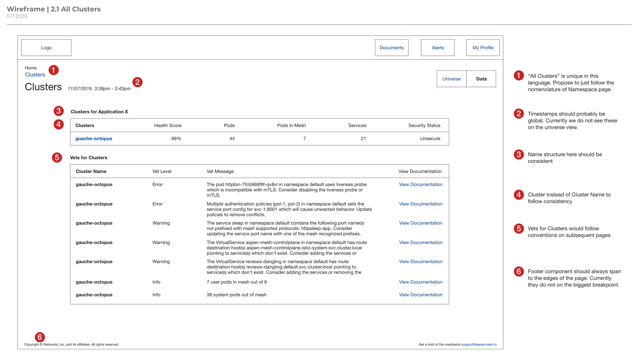644x362 pixels.
Task: Click the support@aspenmesh.io email link
Action: pyautogui.click(x=479, y=344)
